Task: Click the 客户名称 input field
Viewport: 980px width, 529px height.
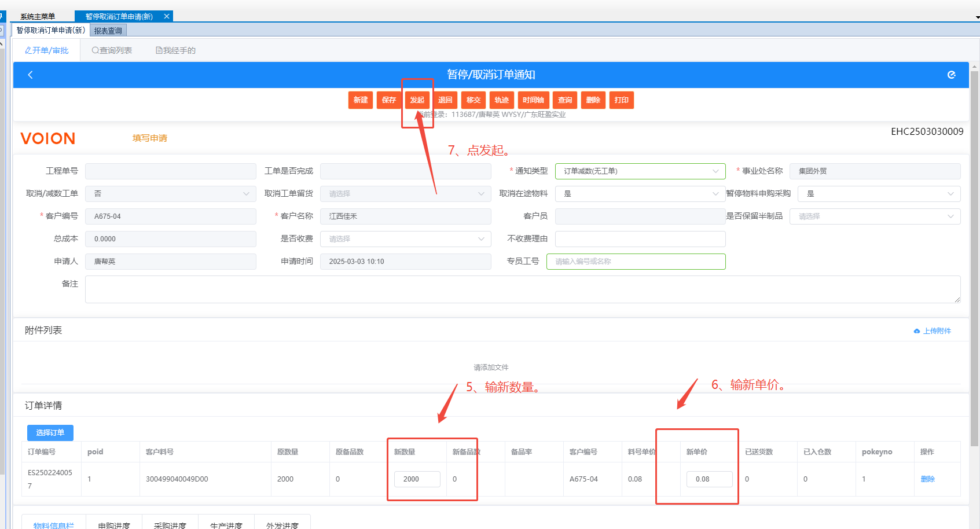Action: tap(406, 216)
